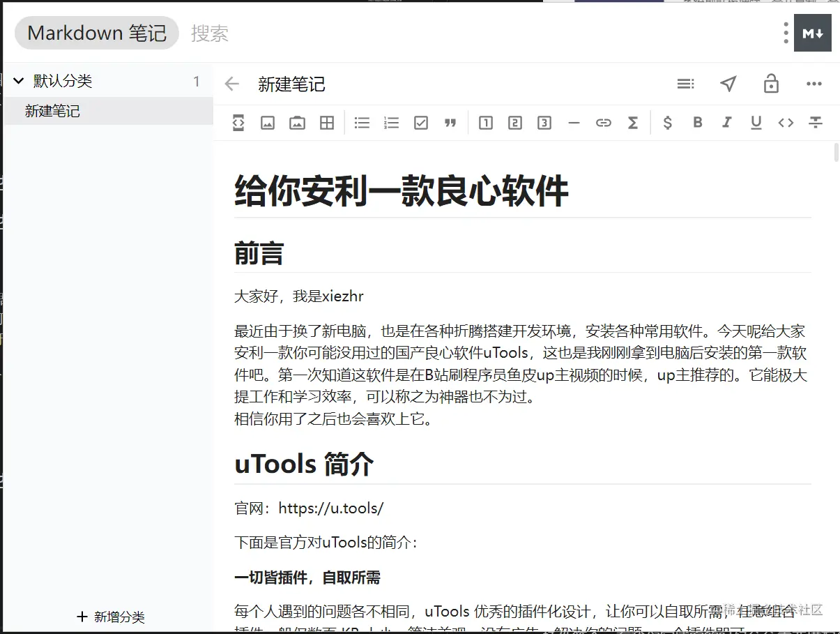Image resolution: width=840 pixels, height=634 pixels.
Task: Insert a block quote
Action: [x=450, y=123]
